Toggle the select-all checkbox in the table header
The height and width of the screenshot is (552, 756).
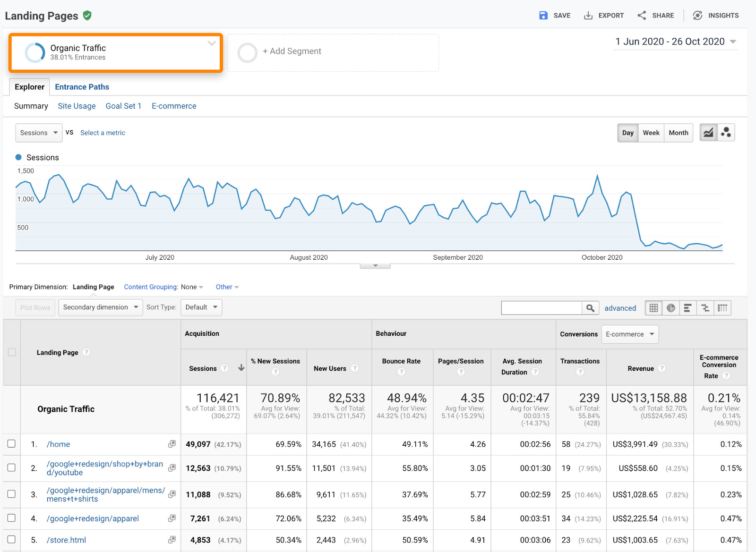(x=12, y=352)
